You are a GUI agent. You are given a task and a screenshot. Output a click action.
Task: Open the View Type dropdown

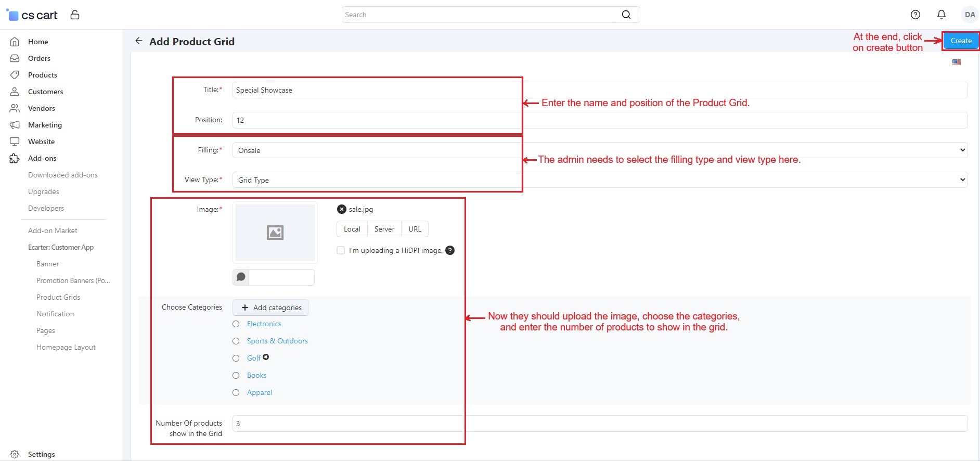(599, 180)
